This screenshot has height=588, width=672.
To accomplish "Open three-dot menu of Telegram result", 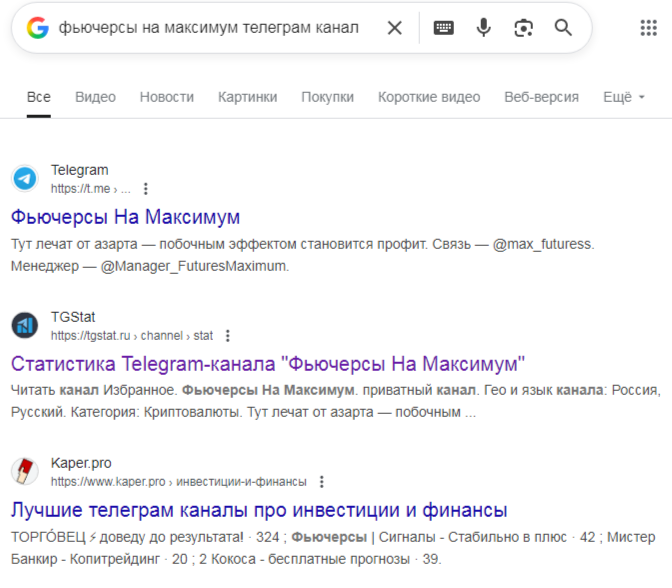I will [146, 189].
